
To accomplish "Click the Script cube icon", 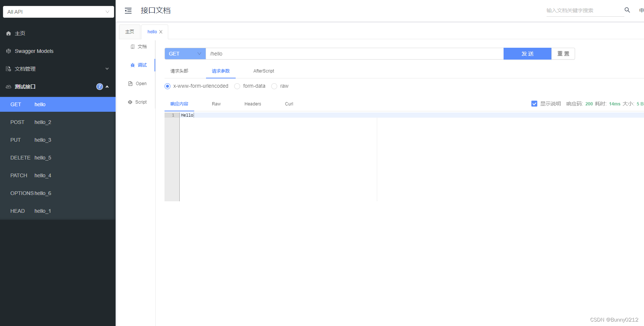I will [x=130, y=102].
